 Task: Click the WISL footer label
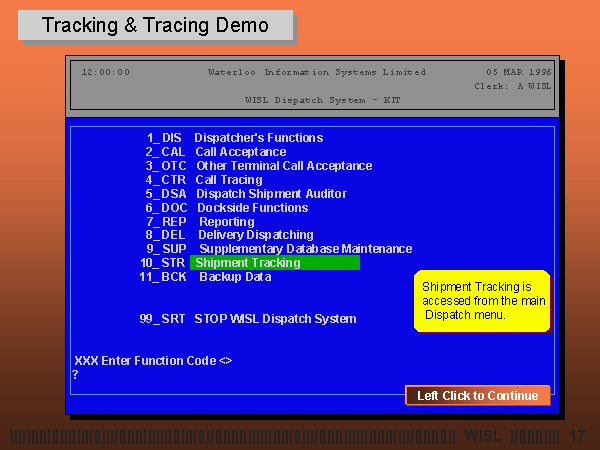coord(483,436)
